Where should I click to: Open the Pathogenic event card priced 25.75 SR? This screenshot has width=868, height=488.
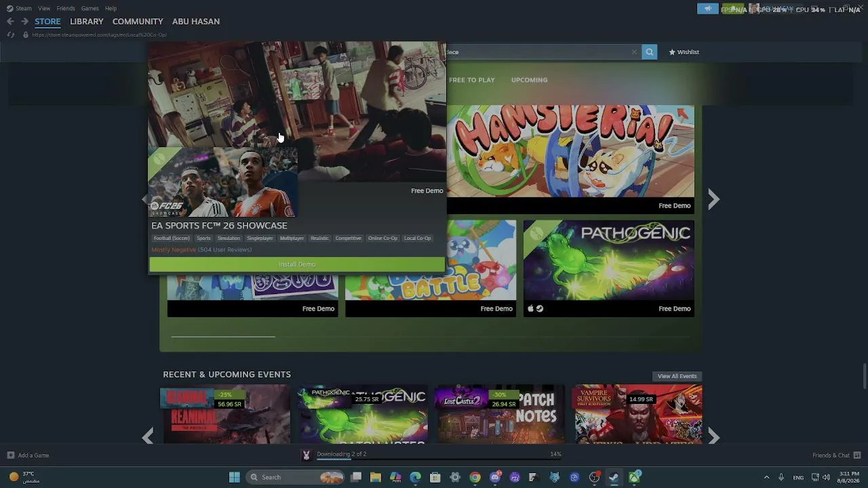tap(362, 414)
